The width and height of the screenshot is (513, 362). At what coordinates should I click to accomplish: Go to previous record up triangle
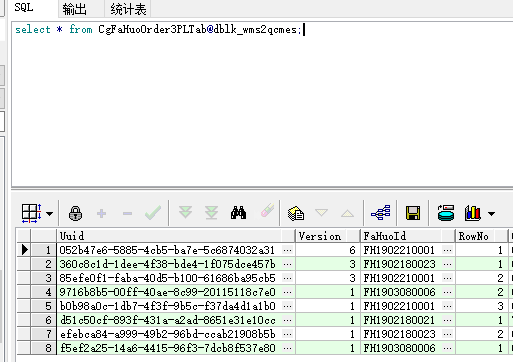coord(347,213)
